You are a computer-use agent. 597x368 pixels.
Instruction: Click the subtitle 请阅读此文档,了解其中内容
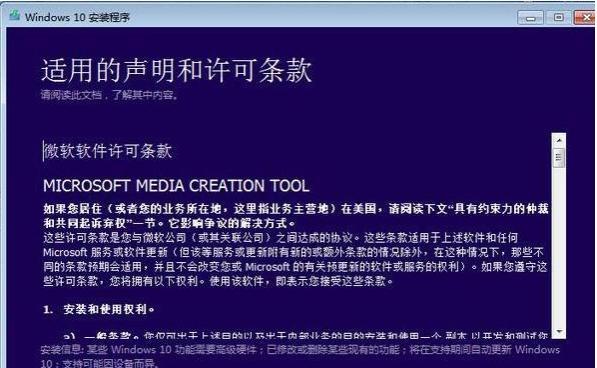click(x=109, y=94)
